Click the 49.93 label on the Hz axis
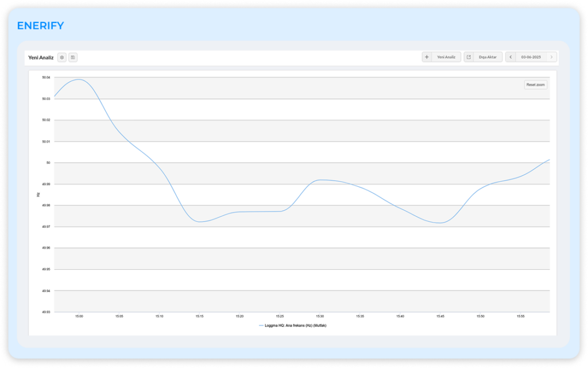 (x=46, y=312)
